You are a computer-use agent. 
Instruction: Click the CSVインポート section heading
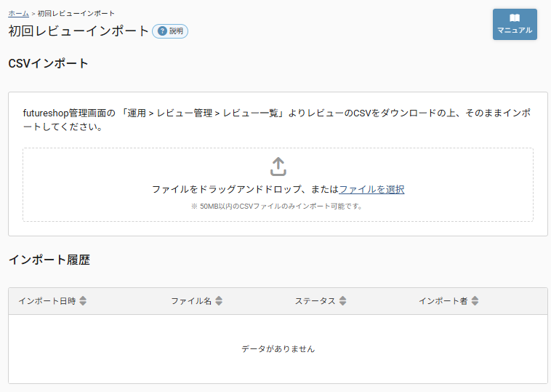point(48,63)
